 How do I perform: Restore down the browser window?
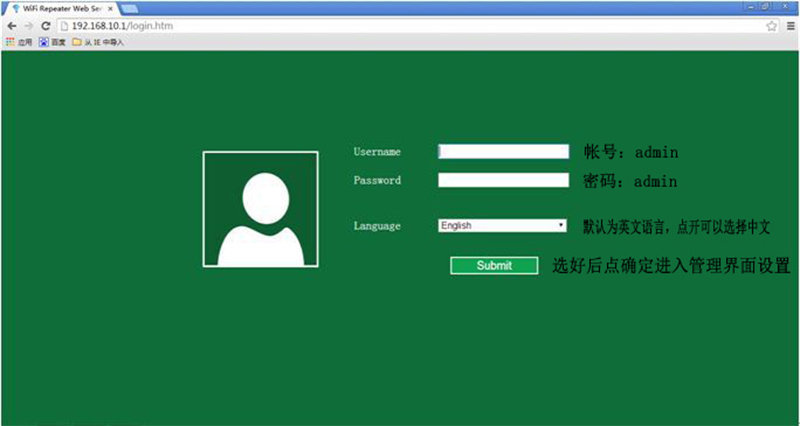tap(766, 7)
